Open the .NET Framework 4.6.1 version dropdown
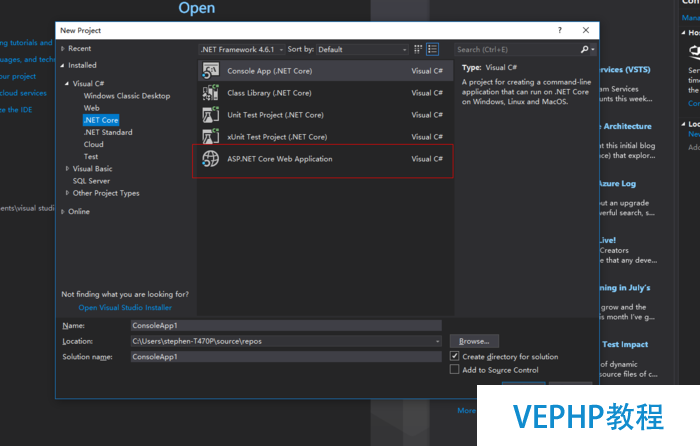The image size is (700, 446). click(242, 49)
